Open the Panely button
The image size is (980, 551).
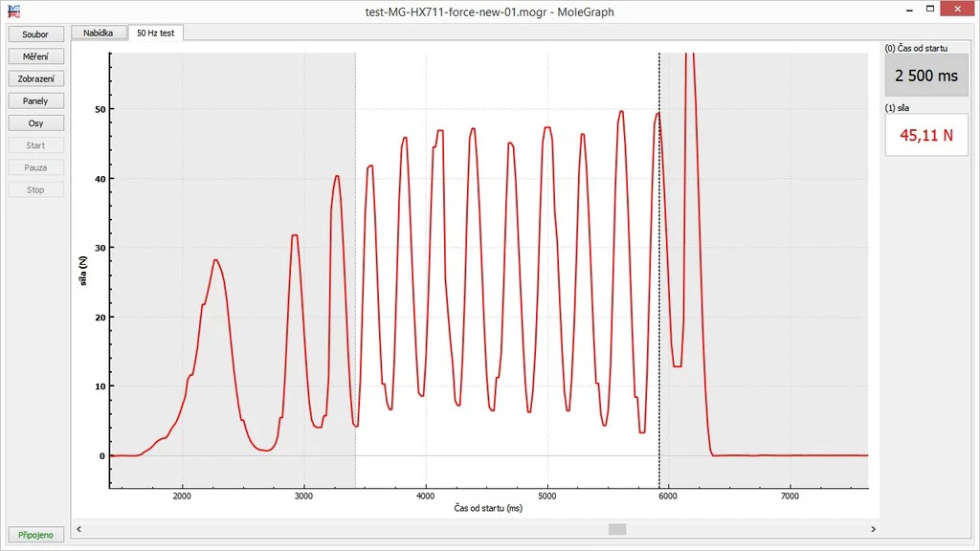coord(35,100)
